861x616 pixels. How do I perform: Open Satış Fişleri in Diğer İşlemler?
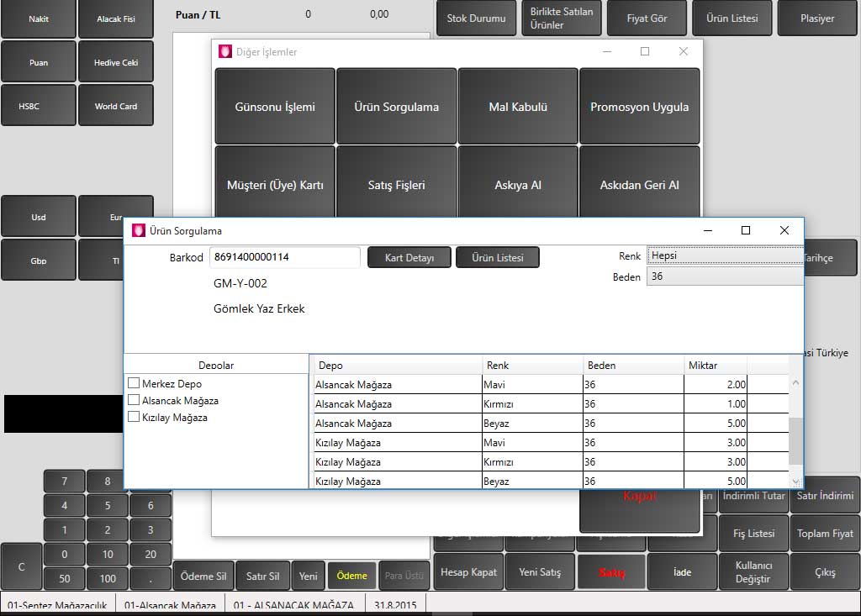point(397,182)
